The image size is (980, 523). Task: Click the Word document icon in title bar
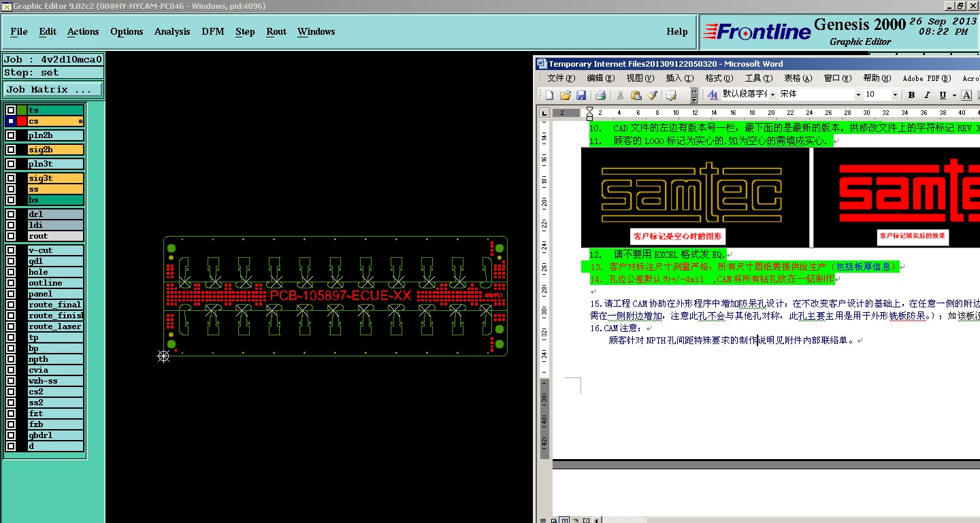coord(542,64)
